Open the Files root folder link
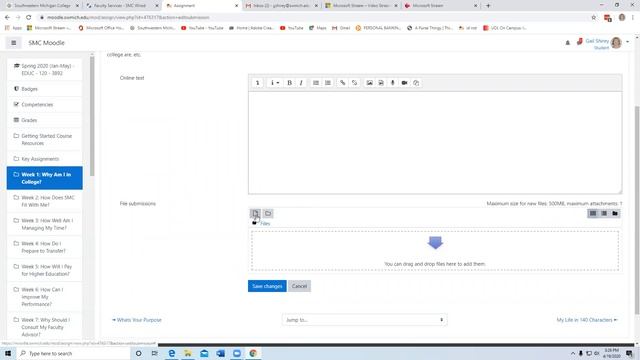 [x=265, y=224]
